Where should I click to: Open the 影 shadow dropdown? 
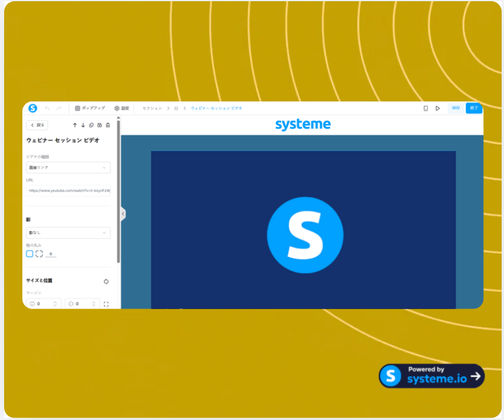(68, 232)
